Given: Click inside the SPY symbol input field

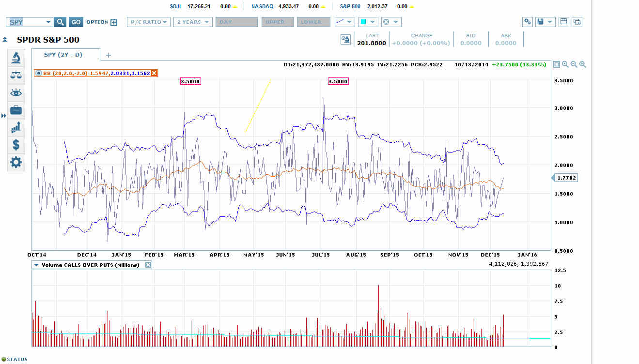Looking at the screenshot, I should click(24, 22).
